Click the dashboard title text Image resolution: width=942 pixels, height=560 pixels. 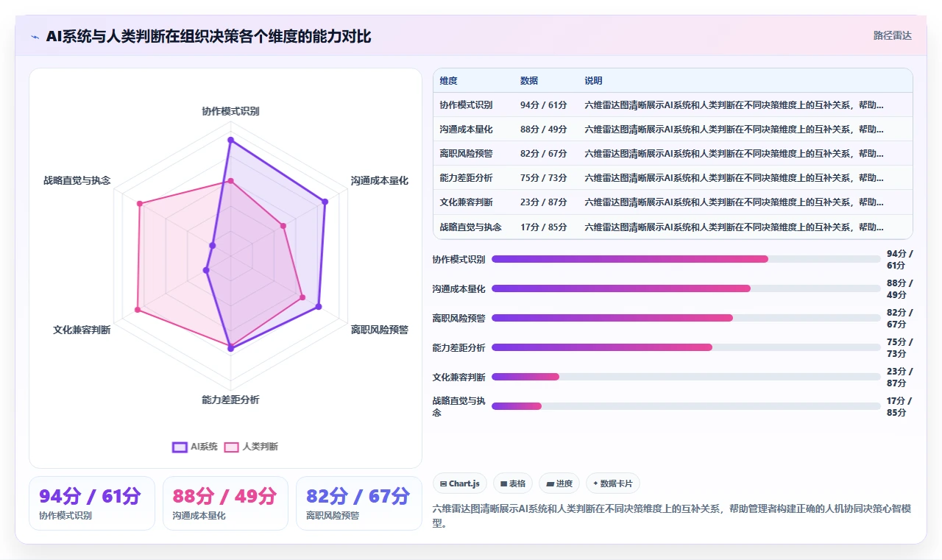tap(208, 36)
